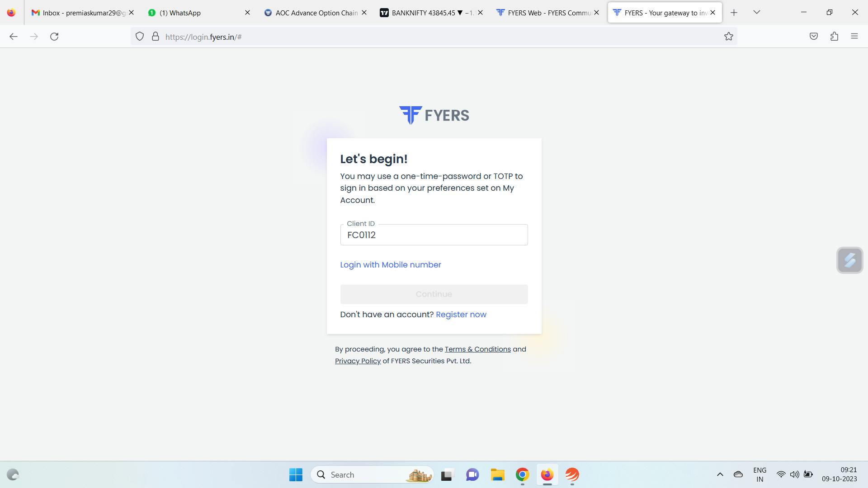868x488 pixels.
Task: Open the browser extensions icon
Action: [834, 37]
